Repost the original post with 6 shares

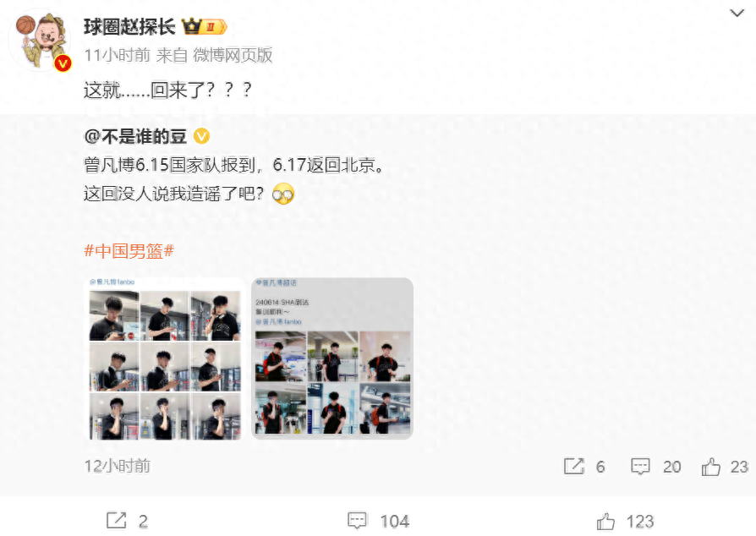click(x=584, y=466)
